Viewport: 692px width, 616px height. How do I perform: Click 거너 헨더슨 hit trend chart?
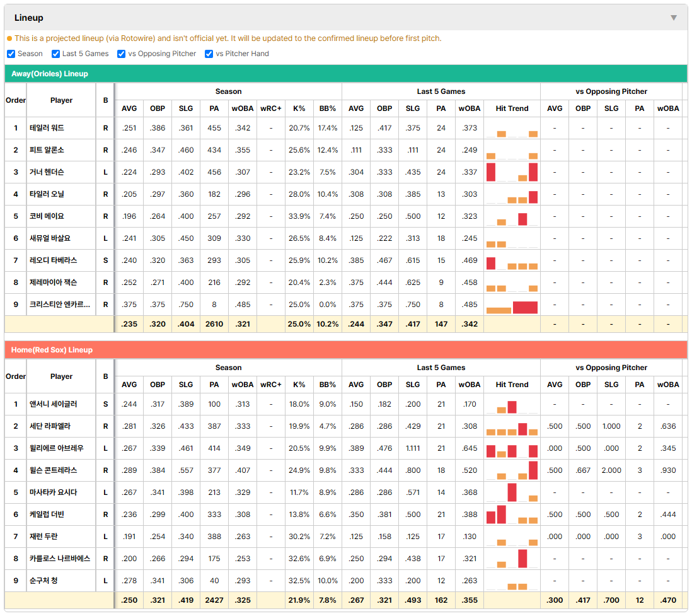(x=512, y=172)
